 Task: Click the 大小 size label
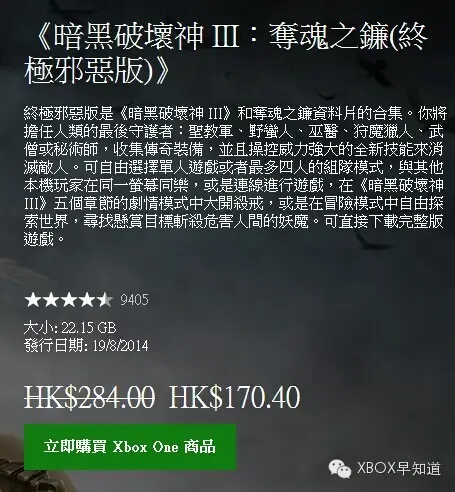click(x=39, y=328)
